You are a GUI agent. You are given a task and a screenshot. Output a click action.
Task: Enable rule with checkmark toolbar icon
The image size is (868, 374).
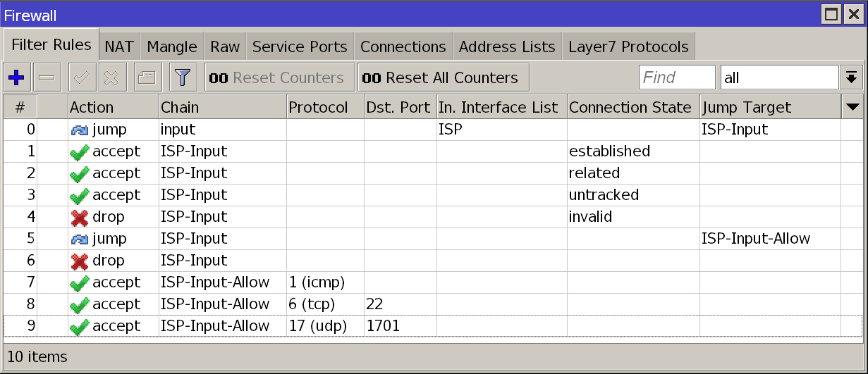(82, 77)
